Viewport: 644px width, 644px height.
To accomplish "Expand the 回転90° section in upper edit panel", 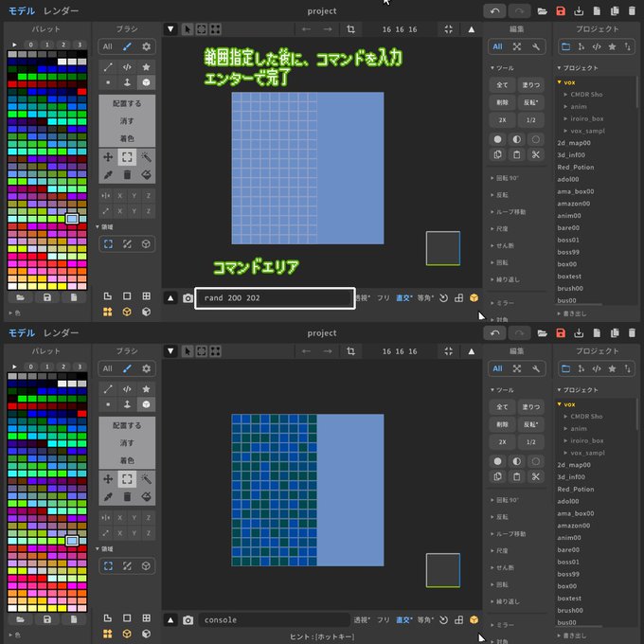I will 507,177.
